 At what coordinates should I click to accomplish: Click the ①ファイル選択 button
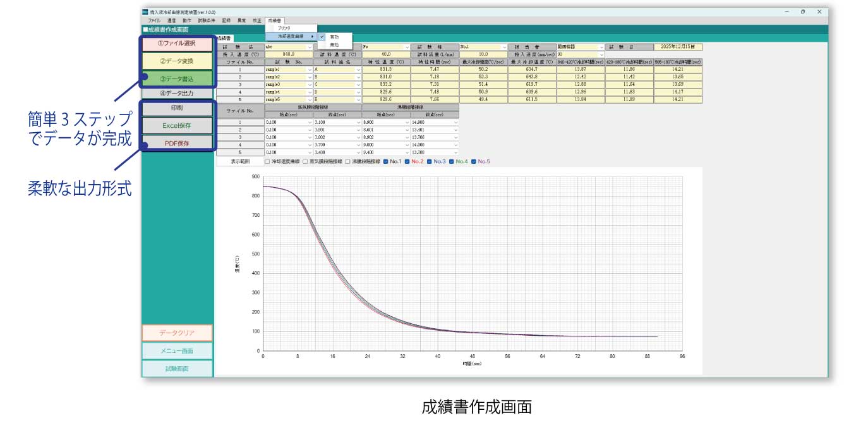[x=177, y=44]
